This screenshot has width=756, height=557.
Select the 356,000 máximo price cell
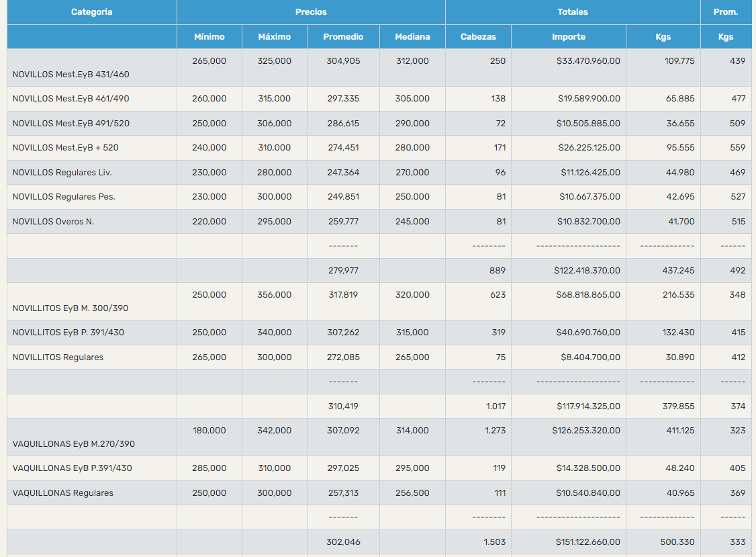pos(274,295)
